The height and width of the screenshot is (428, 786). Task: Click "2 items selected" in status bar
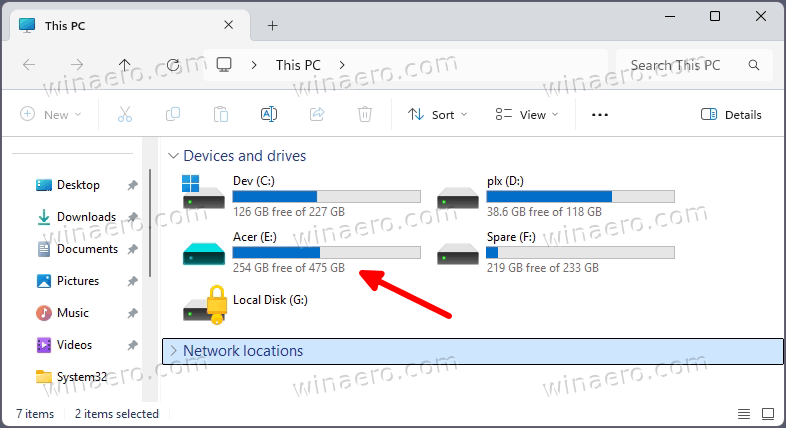pyautogui.click(x=117, y=414)
